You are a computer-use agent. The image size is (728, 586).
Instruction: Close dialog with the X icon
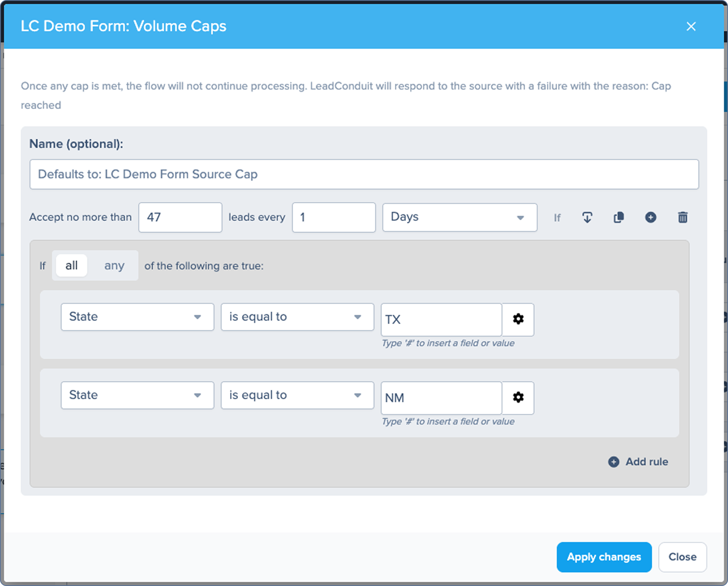click(691, 26)
